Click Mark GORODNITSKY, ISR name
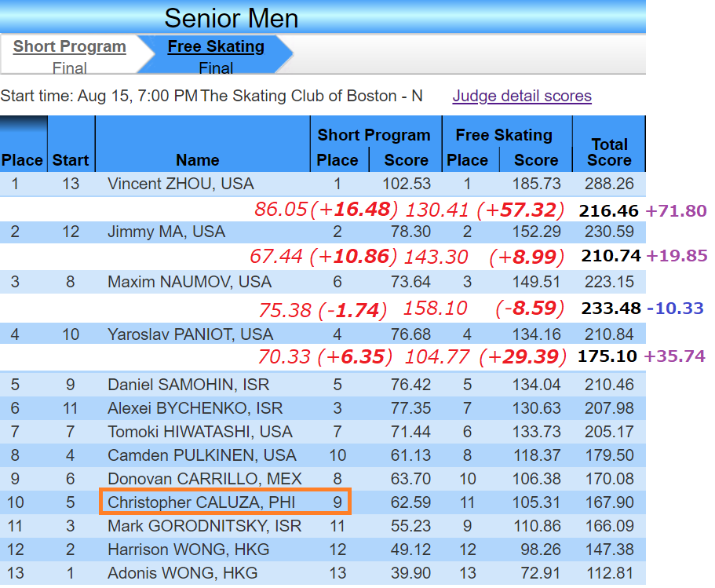Screen dimensions: 715x588 point(205,526)
